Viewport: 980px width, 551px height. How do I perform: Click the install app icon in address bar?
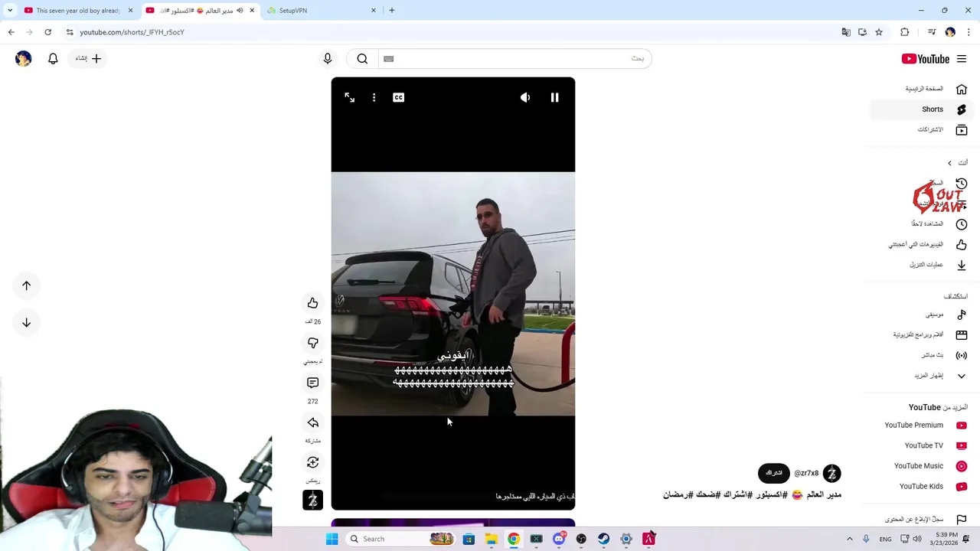click(862, 32)
